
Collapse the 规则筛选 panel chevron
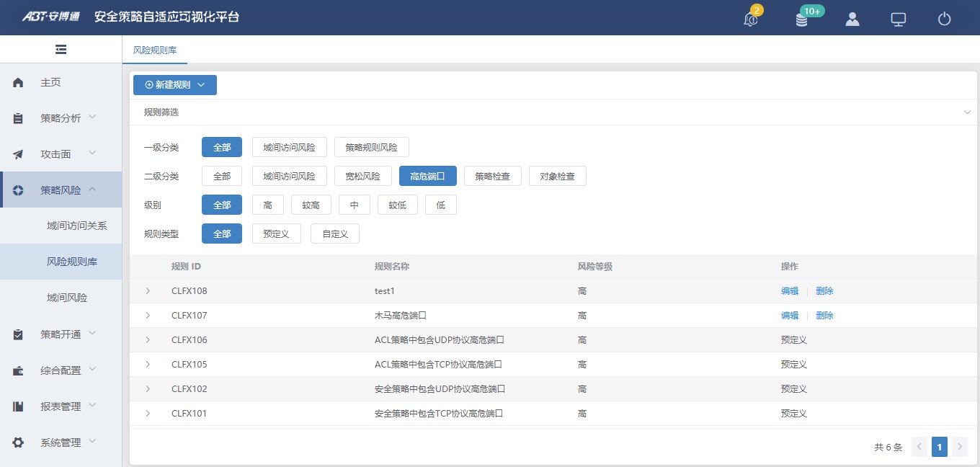967,112
